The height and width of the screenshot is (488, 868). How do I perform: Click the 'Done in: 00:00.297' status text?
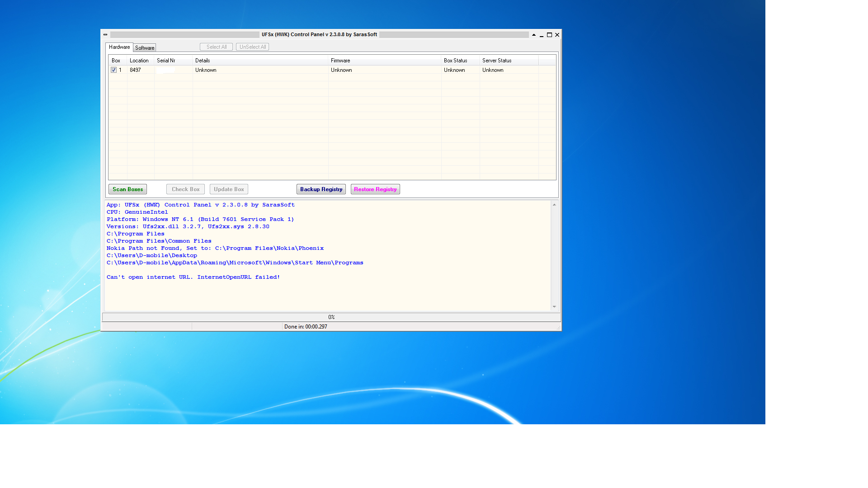pos(306,327)
